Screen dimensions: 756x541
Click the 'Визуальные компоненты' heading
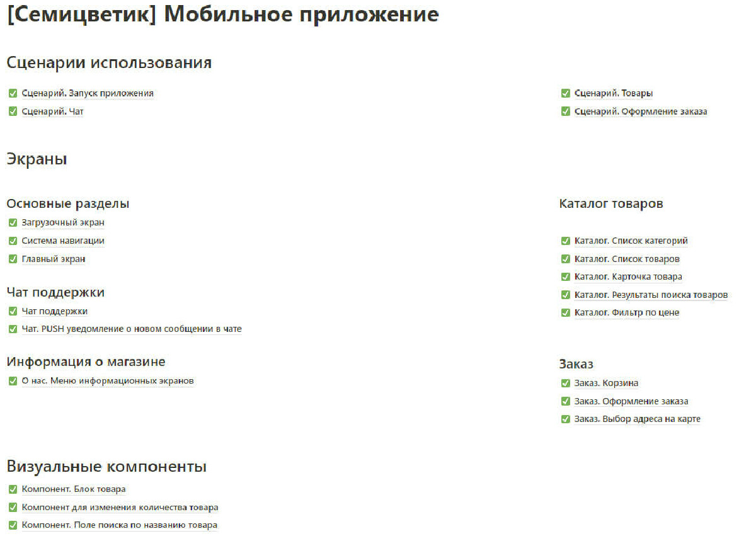pos(106,467)
